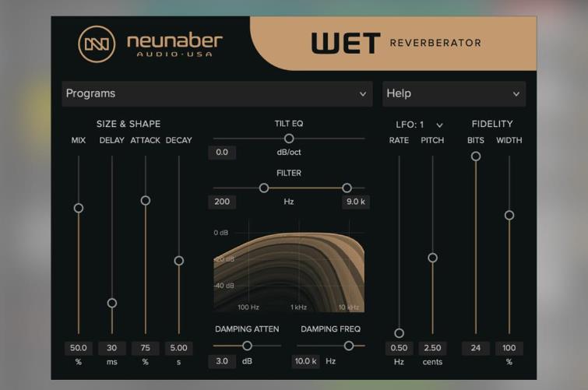Screen dimensions: 588x390
Task: Click the WIDTH value field 100
Action: [509, 348]
